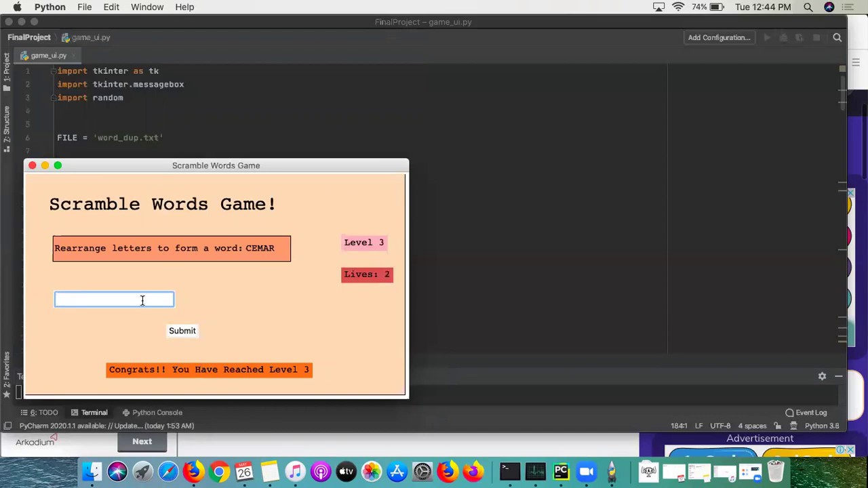Open the Python menu in menu bar
Screen dimensions: 868x488
[50, 7]
